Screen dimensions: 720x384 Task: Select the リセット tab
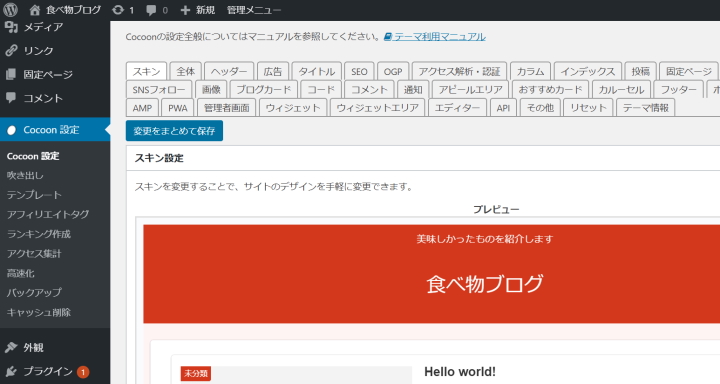pyautogui.click(x=588, y=108)
